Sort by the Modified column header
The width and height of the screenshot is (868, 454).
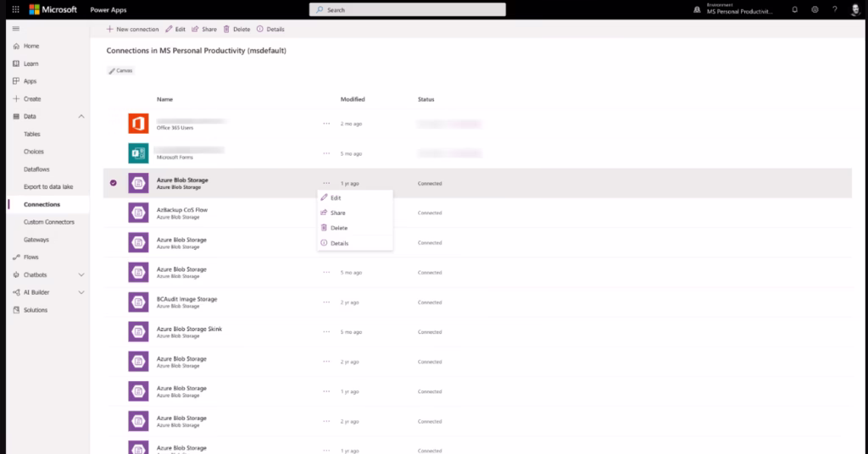coord(353,100)
